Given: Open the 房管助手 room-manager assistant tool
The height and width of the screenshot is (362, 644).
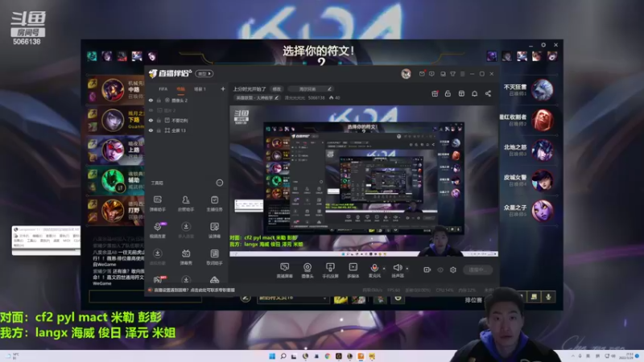Looking at the screenshot, I should (186, 203).
